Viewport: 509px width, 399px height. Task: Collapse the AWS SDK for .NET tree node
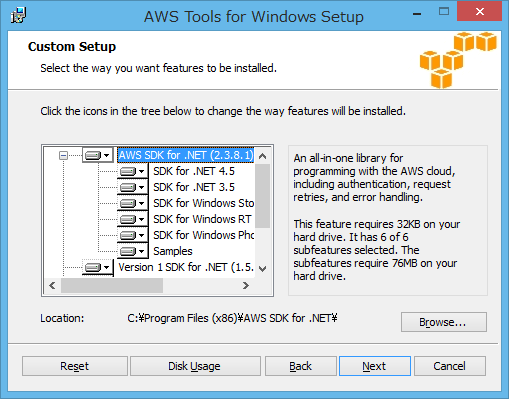63,155
